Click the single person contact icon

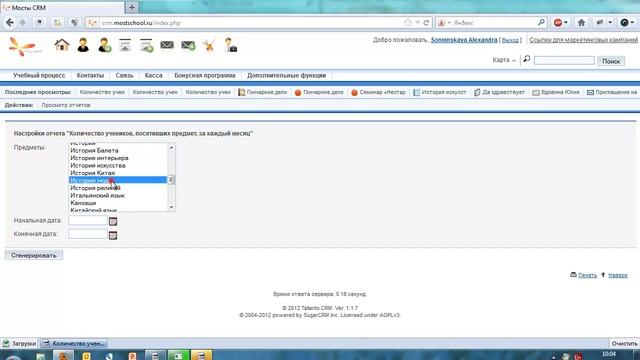point(83,45)
